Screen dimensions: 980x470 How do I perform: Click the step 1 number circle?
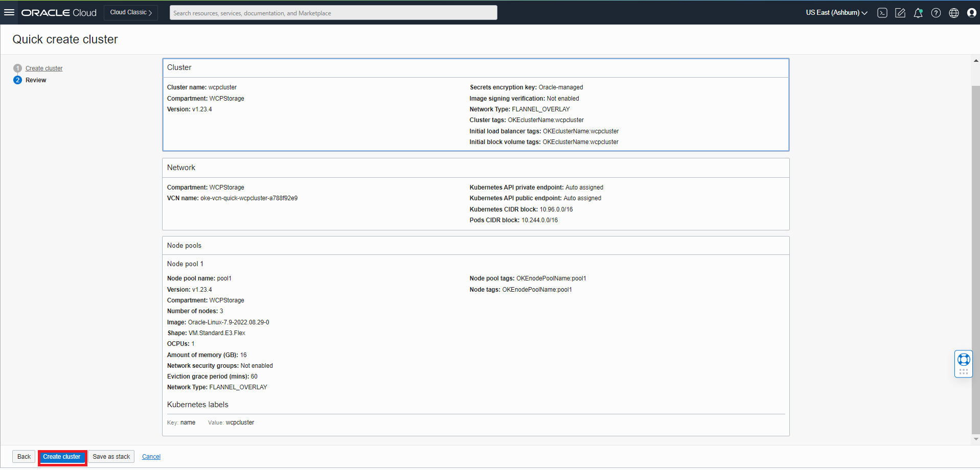[x=17, y=68]
